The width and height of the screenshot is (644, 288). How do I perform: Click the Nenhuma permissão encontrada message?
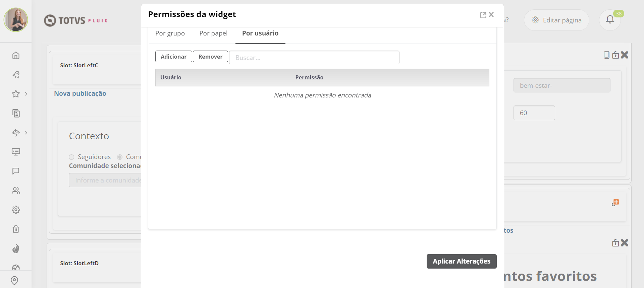(322, 95)
